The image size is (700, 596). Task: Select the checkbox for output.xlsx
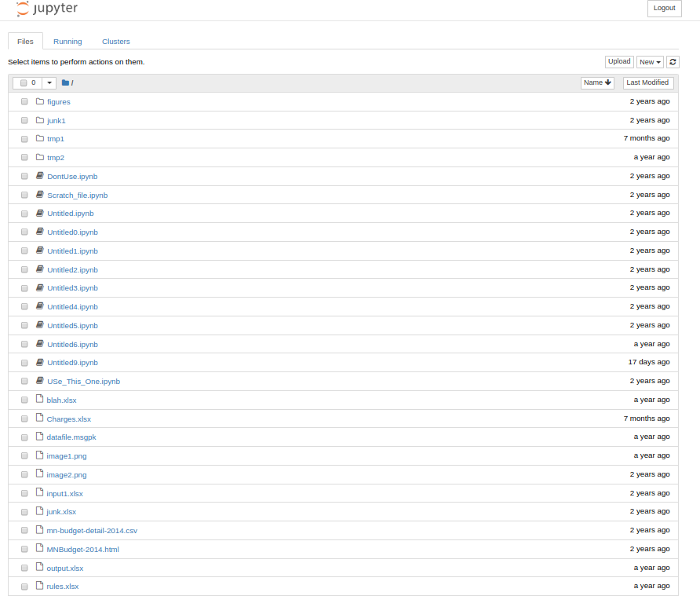[x=24, y=568]
